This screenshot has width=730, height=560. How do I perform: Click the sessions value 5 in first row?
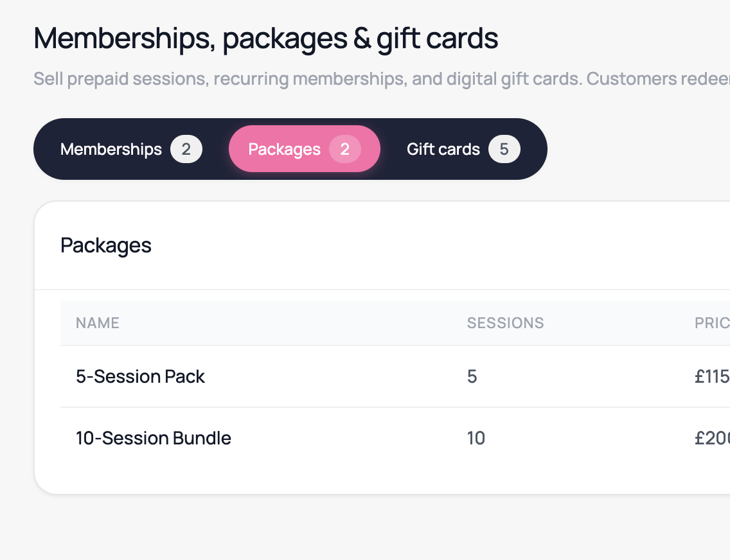[472, 376]
